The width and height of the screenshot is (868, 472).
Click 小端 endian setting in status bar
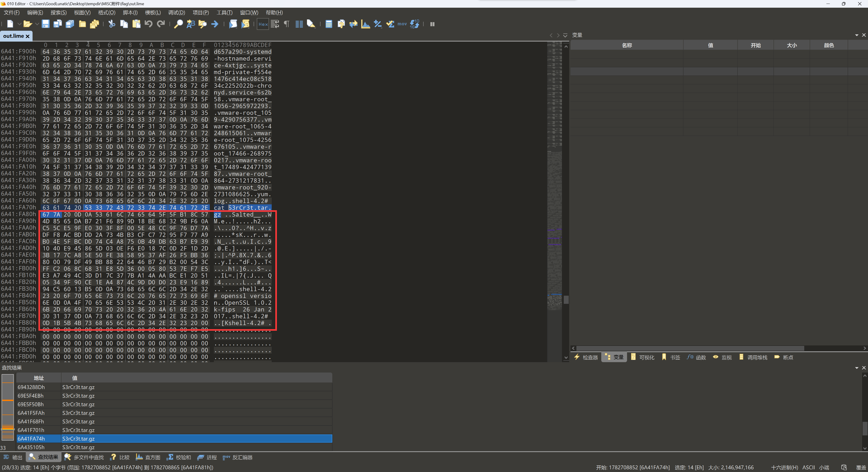(824, 467)
